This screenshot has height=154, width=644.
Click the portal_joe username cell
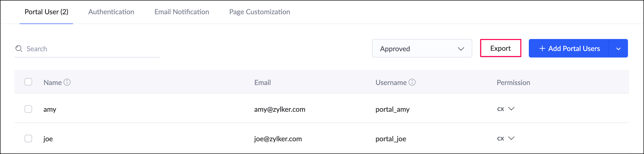coord(391,139)
